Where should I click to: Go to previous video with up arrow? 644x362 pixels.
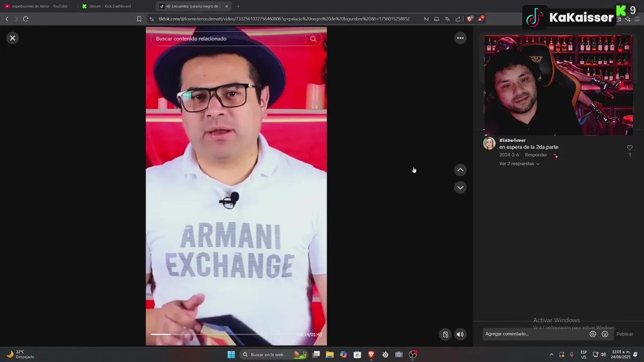click(460, 170)
